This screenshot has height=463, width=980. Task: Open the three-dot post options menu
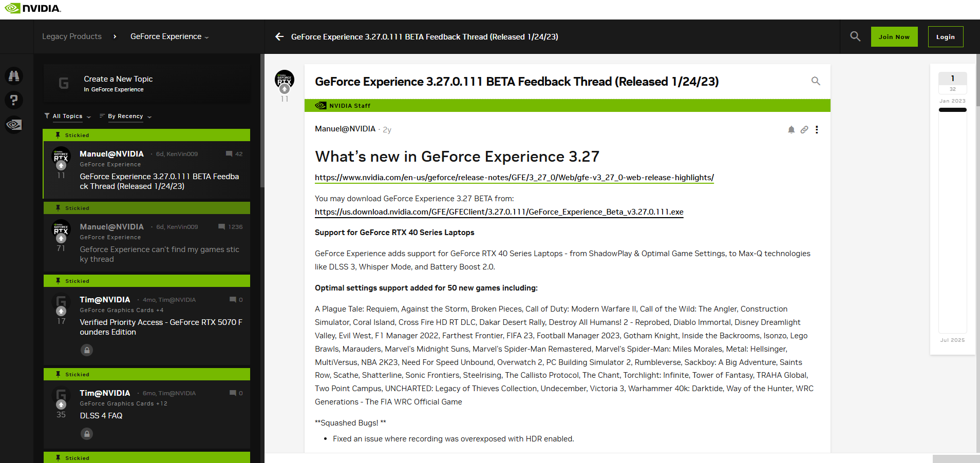(817, 130)
